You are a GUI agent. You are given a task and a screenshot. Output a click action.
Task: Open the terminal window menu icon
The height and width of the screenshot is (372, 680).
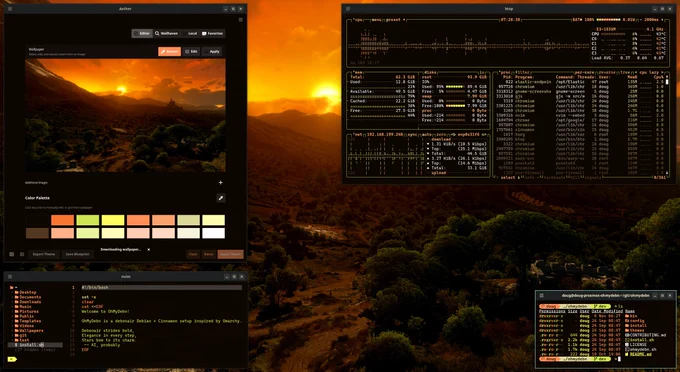tap(542, 295)
